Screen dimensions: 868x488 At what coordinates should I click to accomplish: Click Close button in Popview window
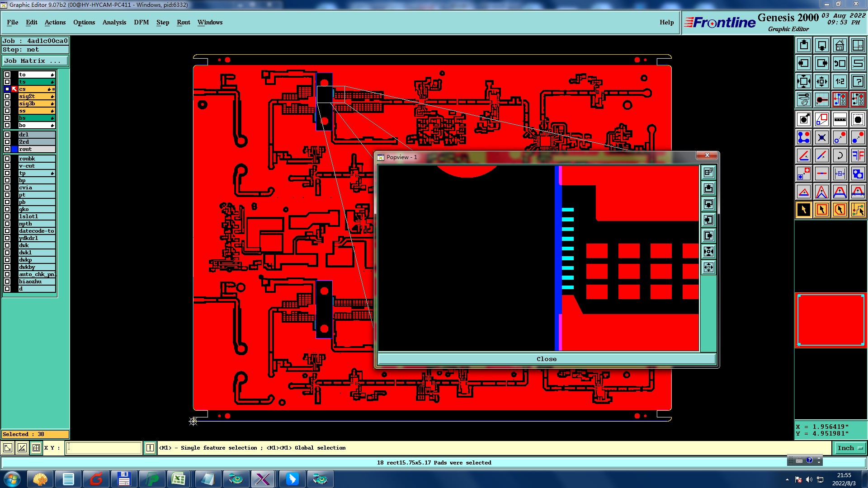[x=546, y=359]
